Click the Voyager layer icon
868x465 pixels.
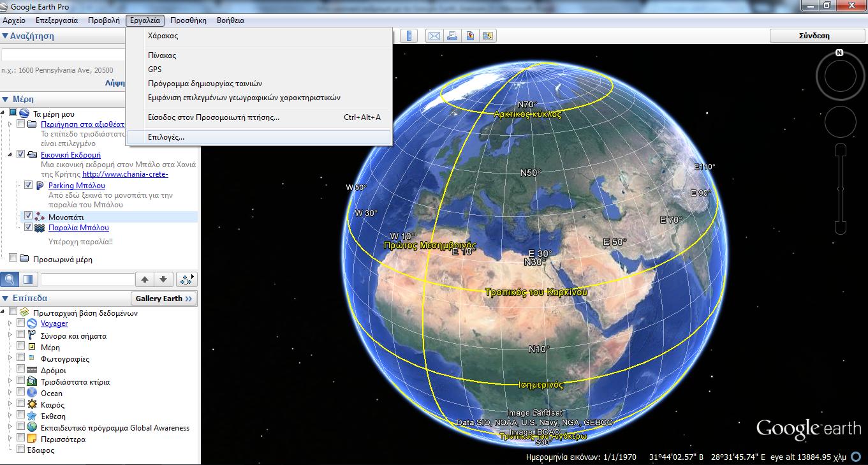33,324
